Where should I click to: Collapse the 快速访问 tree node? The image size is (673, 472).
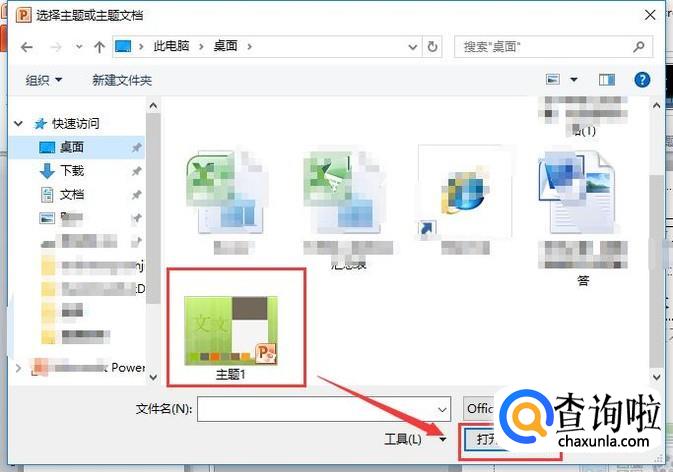pyautogui.click(x=20, y=123)
